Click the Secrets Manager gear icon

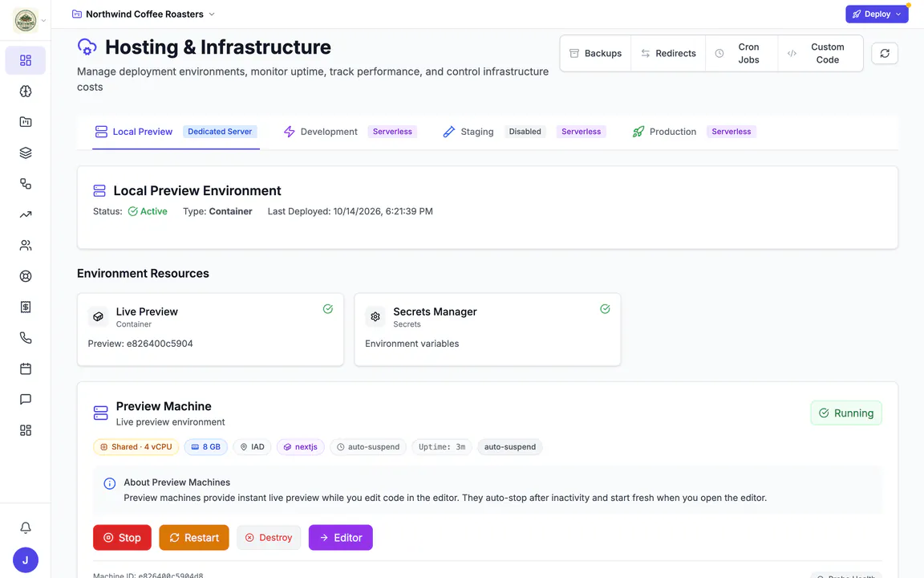coord(375,317)
